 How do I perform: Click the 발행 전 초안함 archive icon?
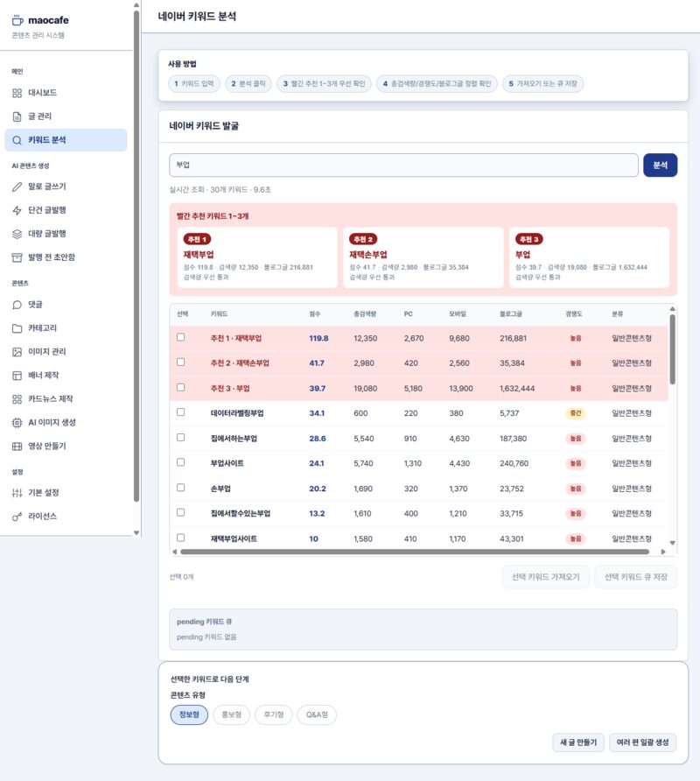coord(17,257)
